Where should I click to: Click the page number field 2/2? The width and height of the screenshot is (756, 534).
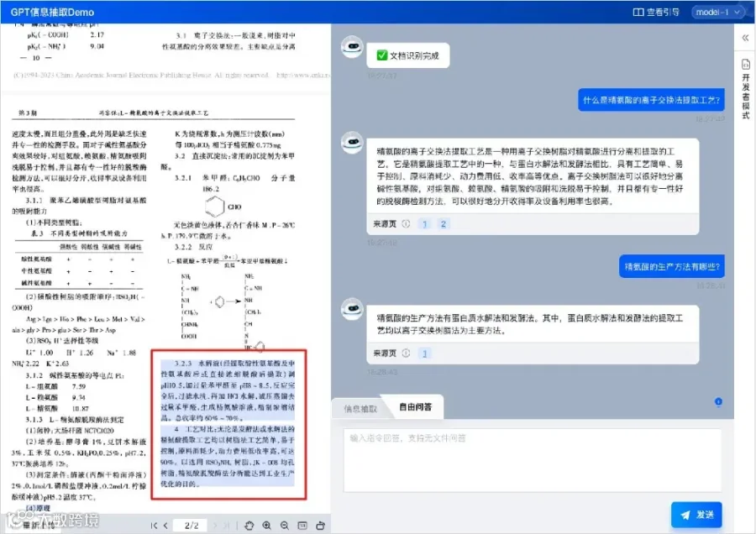[x=192, y=526]
